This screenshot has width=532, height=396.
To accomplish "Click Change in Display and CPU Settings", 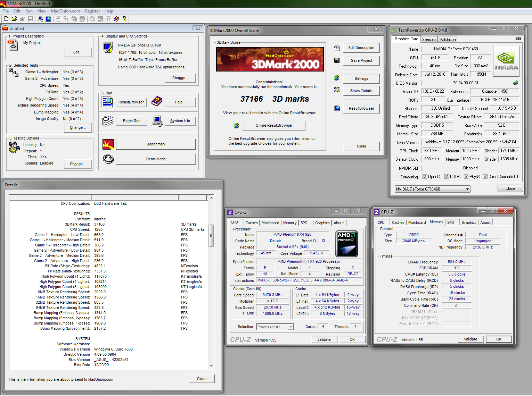I will [180, 78].
